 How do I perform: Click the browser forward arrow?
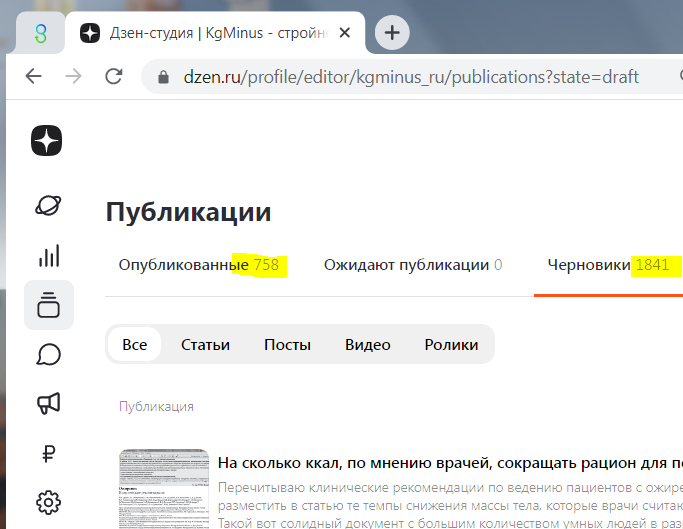point(73,76)
